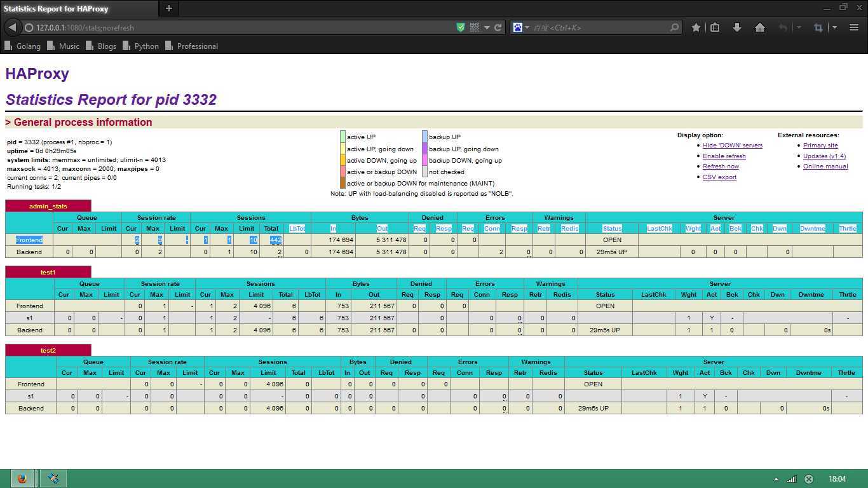Click the green shield icon in address bar

(x=461, y=27)
